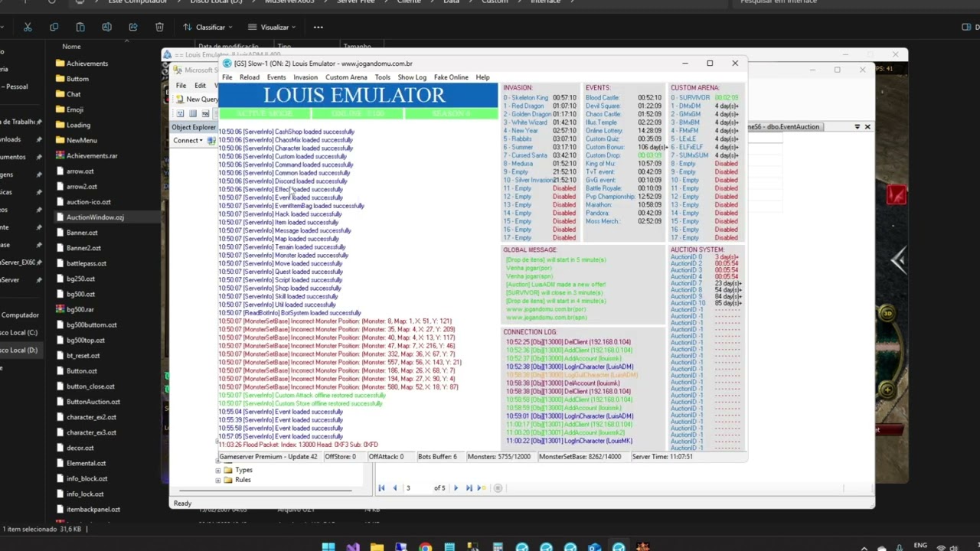Open the Tools menu in Louis Emulator
This screenshot has width=980, height=551.
click(x=382, y=77)
